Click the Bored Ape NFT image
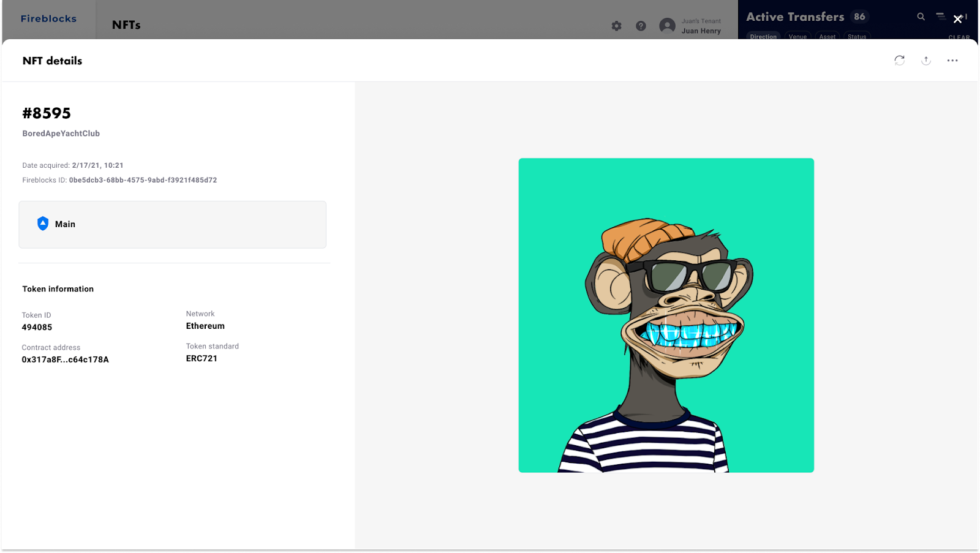Viewport: 980px width, 553px height. pyautogui.click(x=666, y=315)
